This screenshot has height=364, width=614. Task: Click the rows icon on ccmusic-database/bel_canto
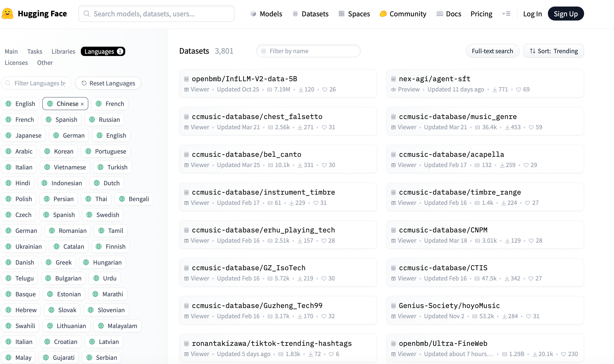tap(270, 165)
